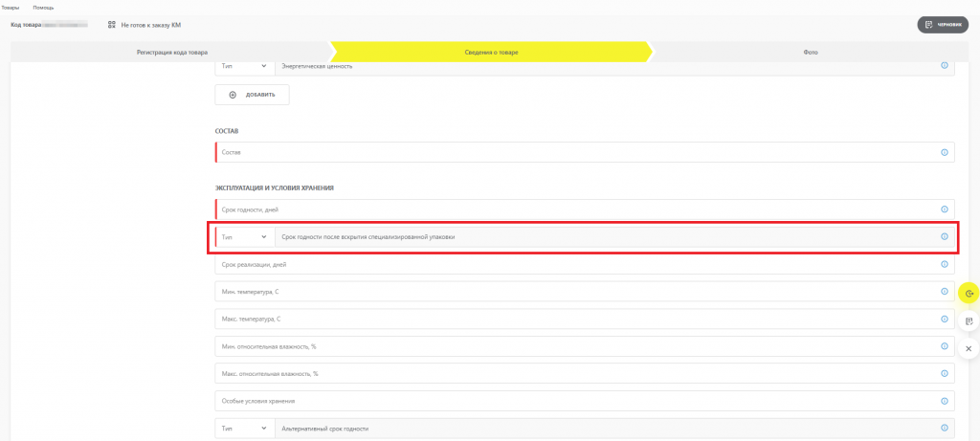This screenshot has height=441, width=980.
Task: Click the QR code icon near Не готов к заказу КМ
Action: point(112,24)
